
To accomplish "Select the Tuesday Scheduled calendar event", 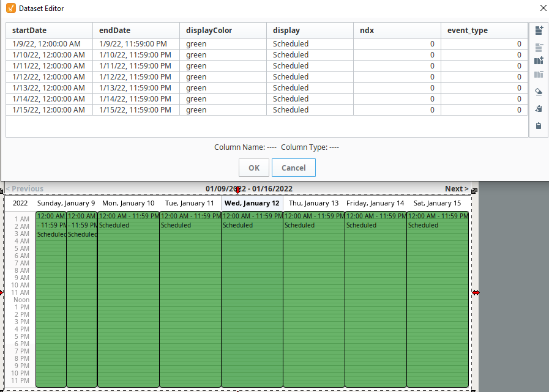I will [190, 299].
